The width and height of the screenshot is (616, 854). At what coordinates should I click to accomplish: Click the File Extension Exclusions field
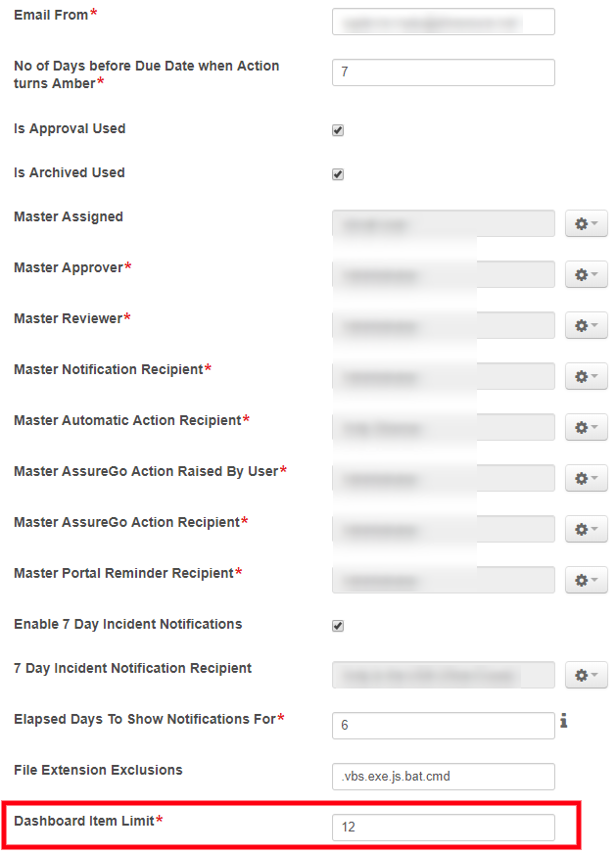coord(443,777)
